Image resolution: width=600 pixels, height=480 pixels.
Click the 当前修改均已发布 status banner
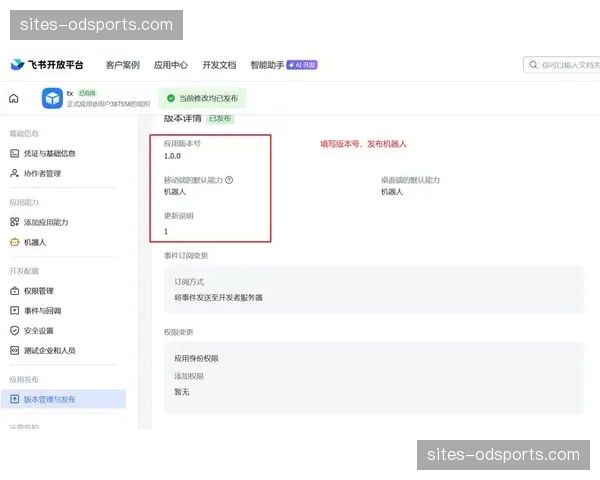pos(202,98)
